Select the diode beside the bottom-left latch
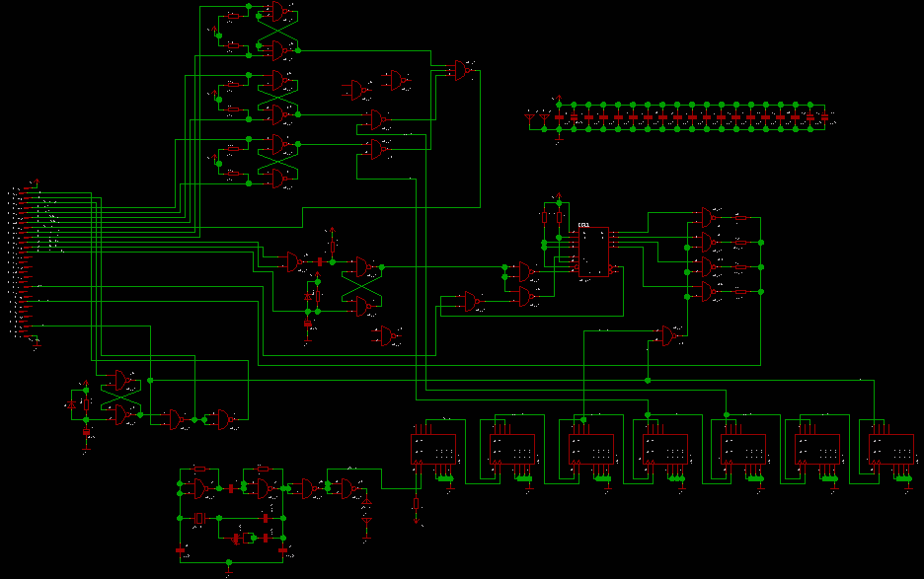This screenshot has height=579, width=924. click(x=71, y=404)
